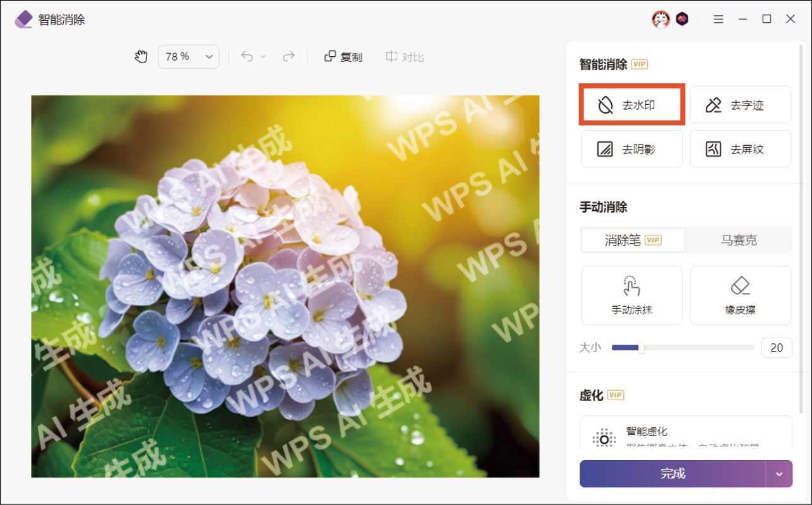
Task: Click the 大小 brush size slider
Action: click(x=683, y=348)
